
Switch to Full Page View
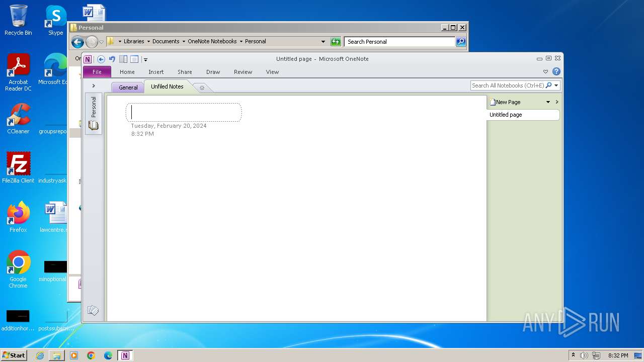134,59
